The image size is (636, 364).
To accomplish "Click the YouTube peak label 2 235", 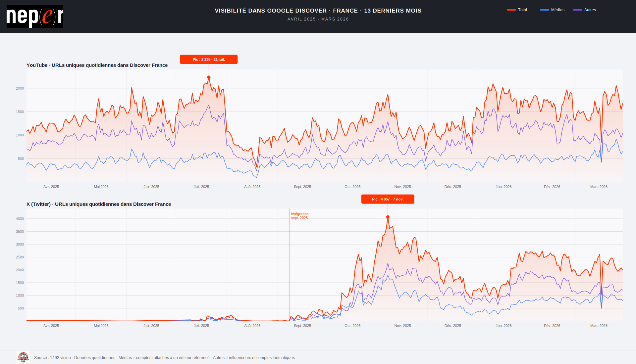I will click(209, 60).
